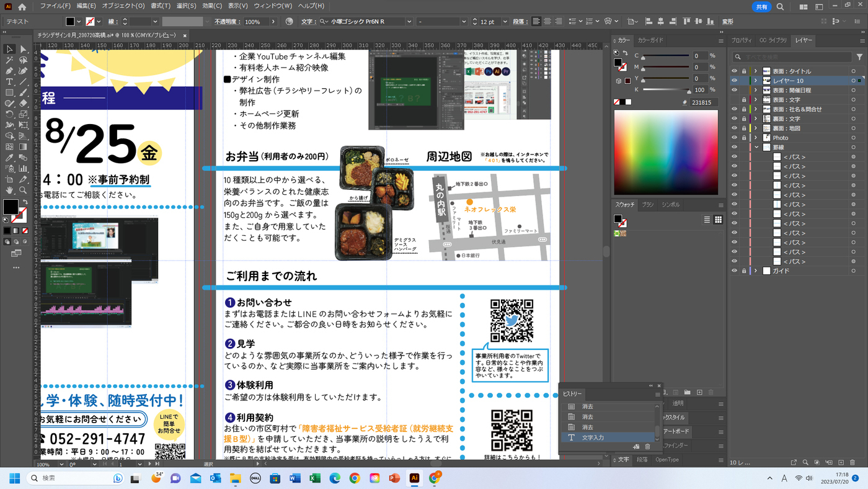Unlock the 表面：社名＆問合せ layer
The image size is (868, 489).
744,109
